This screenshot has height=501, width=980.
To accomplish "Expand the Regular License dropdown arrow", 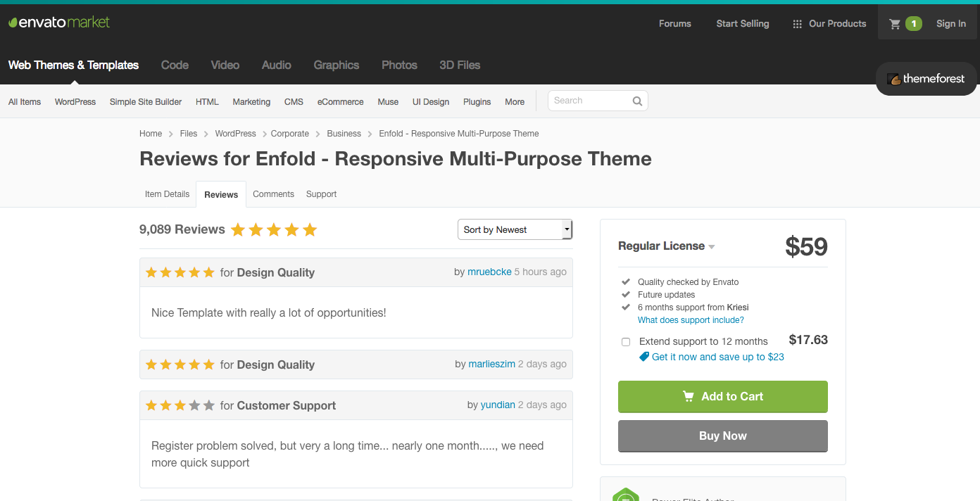I will pyautogui.click(x=712, y=247).
